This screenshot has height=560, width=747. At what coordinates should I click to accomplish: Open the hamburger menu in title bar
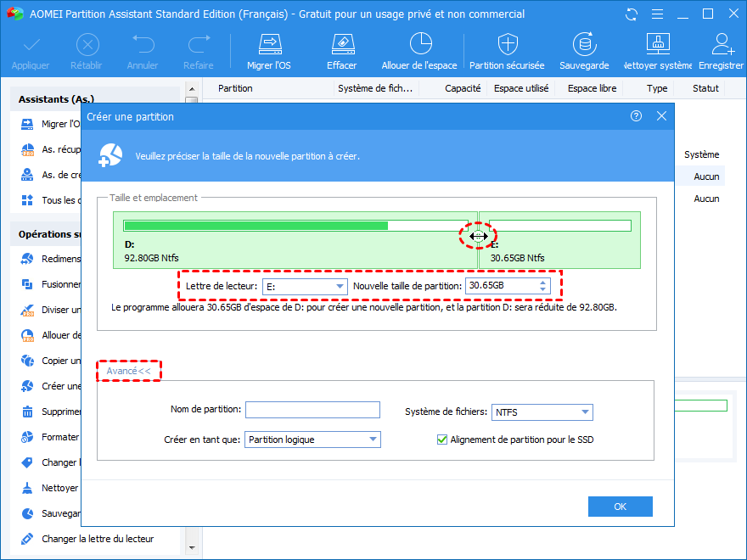click(x=657, y=14)
